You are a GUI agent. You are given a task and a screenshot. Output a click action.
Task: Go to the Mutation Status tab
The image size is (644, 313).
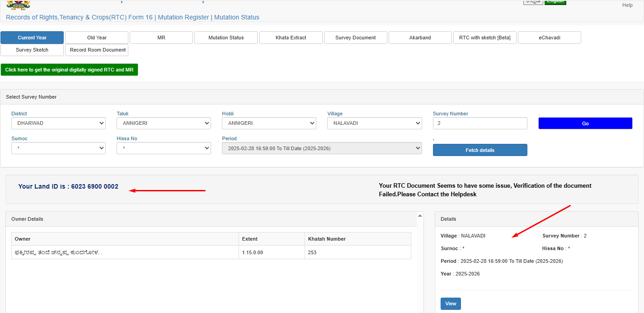pyautogui.click(x=226, y=38)
